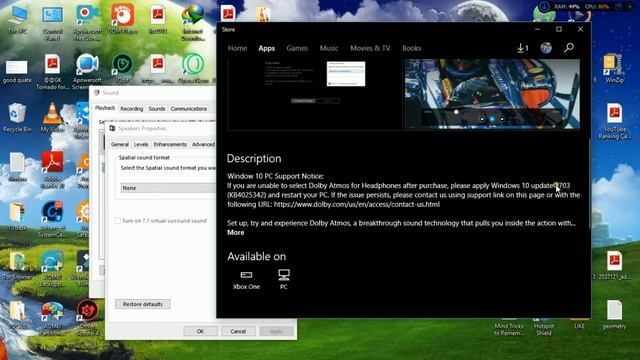Open General tab in Speakers Properties

[120, 144]
